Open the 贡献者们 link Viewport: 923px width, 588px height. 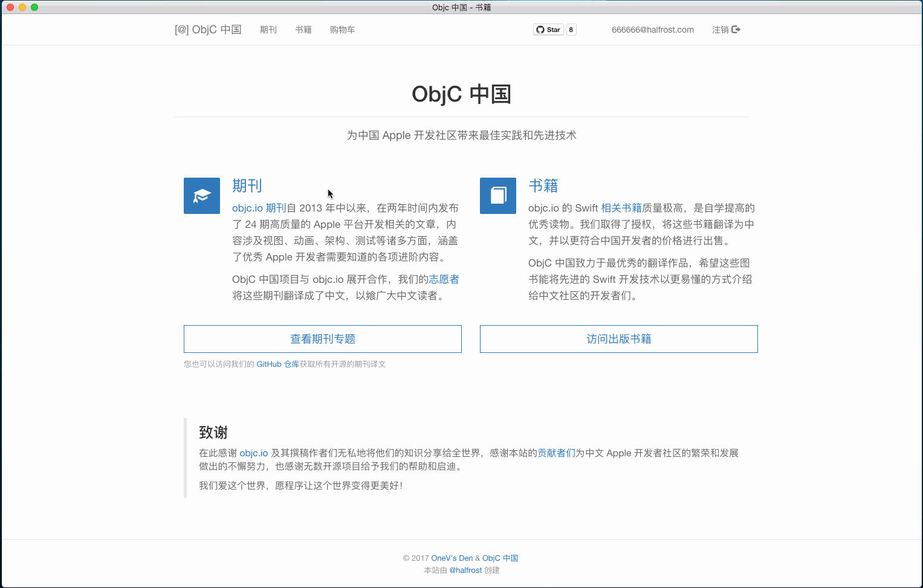point(556,453)
